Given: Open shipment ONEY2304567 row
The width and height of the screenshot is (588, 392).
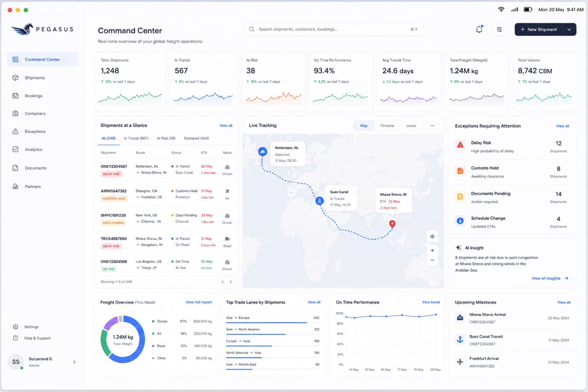Looking at the screenshot, I should [x=167, y=170].
